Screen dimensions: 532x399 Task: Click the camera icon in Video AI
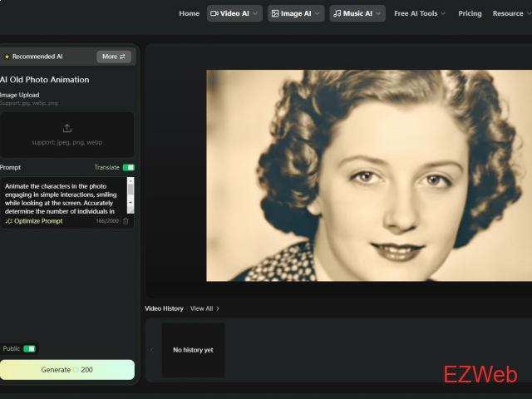point(214,13)
